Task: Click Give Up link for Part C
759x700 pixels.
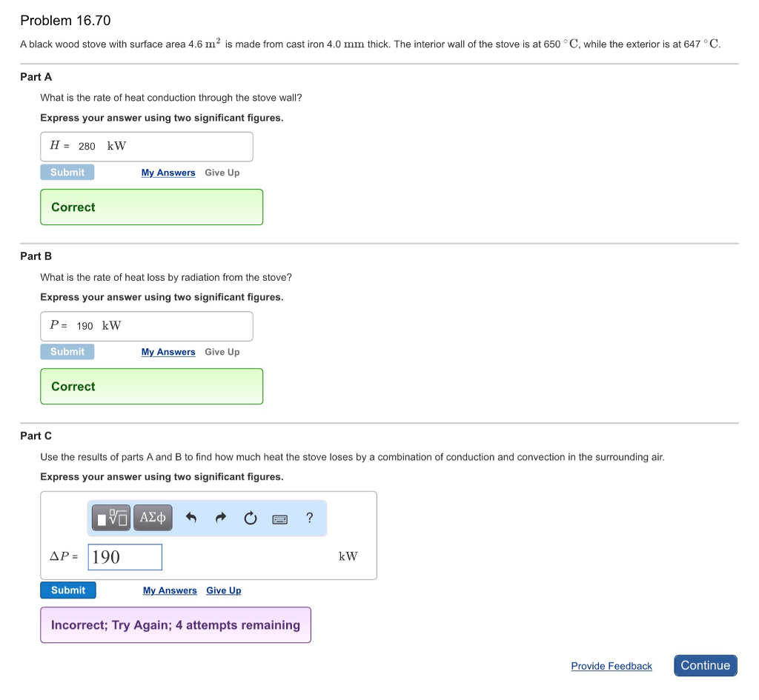Action: (x=224, y=590)
